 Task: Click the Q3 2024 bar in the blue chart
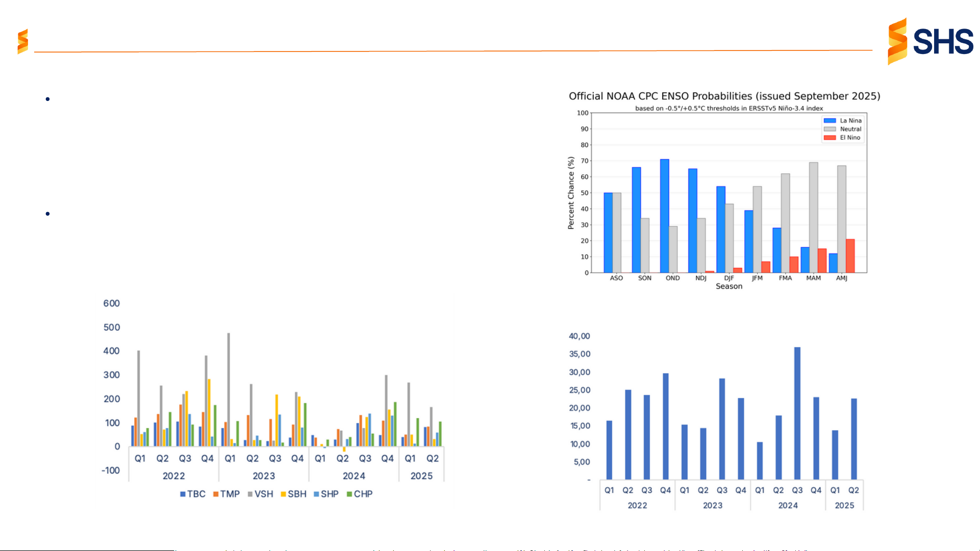coord(797,413)
